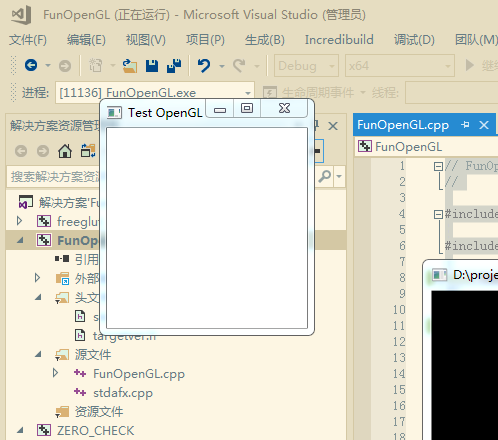Collapse the 源文件 folder
The image size is (498, 440).
coord(38,354)
